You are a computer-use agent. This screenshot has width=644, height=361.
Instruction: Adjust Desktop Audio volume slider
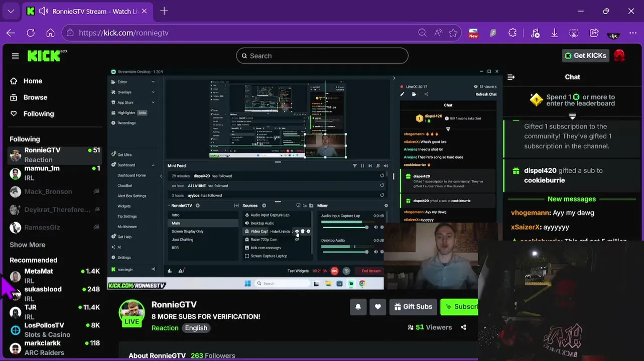(345, 252)
